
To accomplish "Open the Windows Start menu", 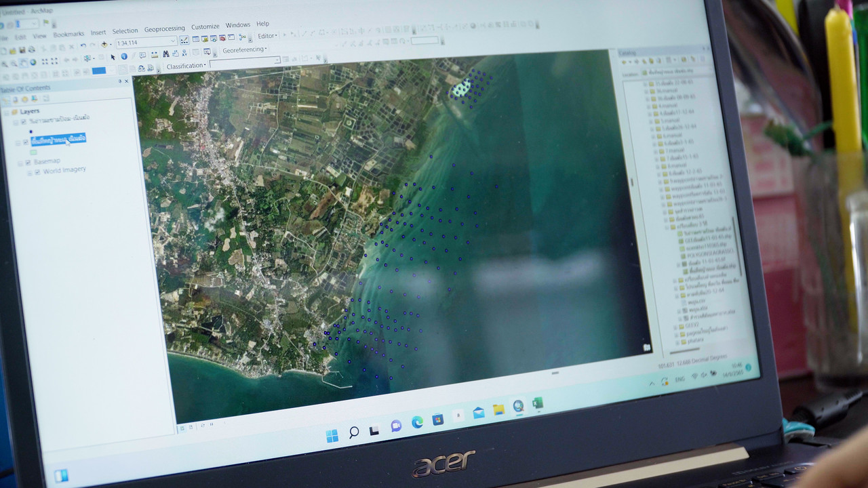I will (332, 436).
